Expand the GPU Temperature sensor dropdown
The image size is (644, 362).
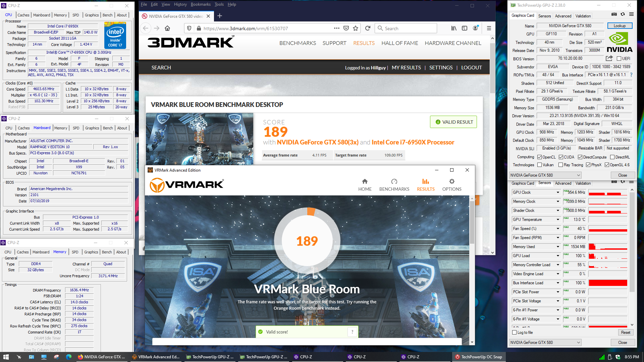(558, 220)
